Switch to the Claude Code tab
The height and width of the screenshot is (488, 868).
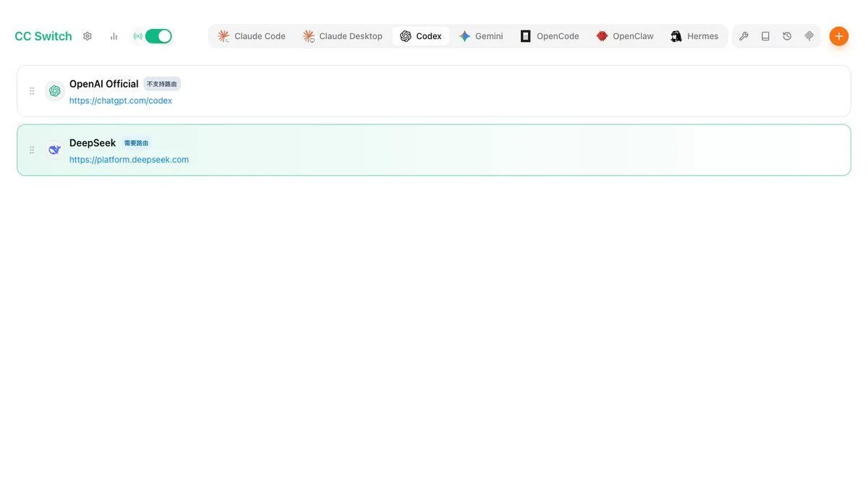coord(252,36)
